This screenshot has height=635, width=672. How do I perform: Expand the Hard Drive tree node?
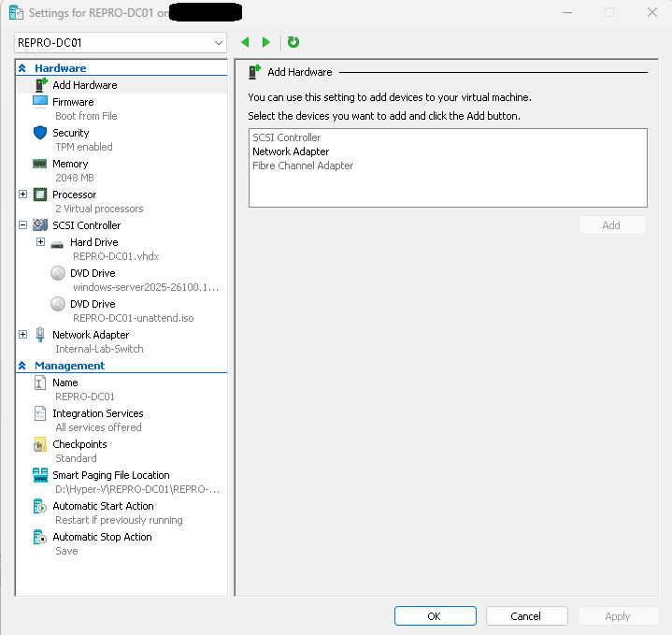pyautogui.click(x=41, y=242)
